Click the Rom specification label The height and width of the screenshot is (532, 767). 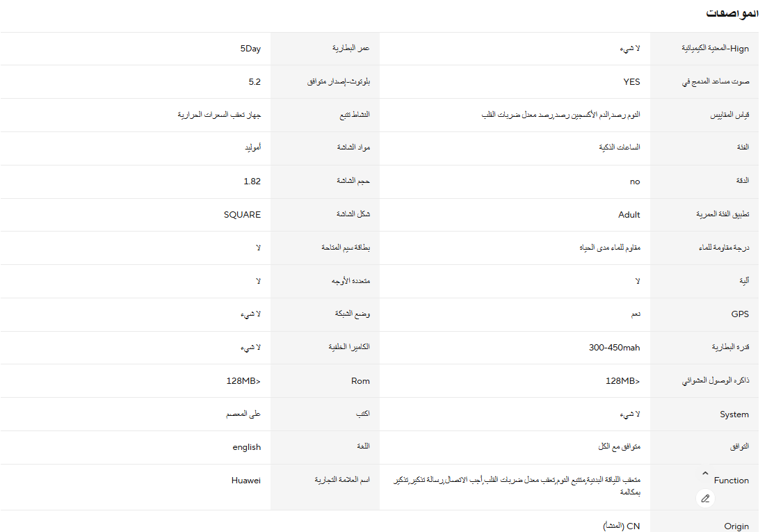coord(360,380)
